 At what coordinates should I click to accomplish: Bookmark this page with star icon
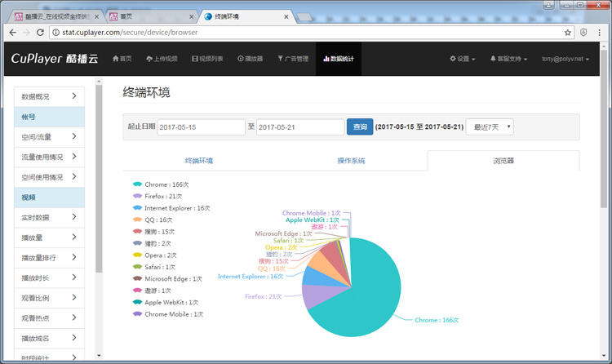coord(568,33)
